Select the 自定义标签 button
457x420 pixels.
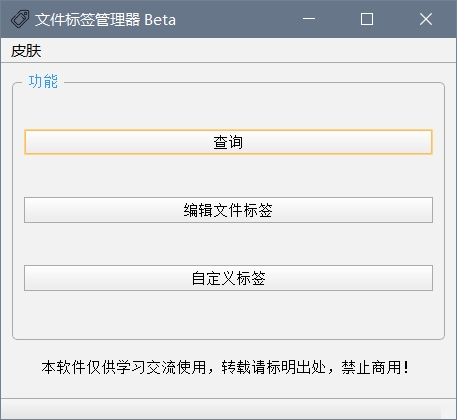click(228, 278)
